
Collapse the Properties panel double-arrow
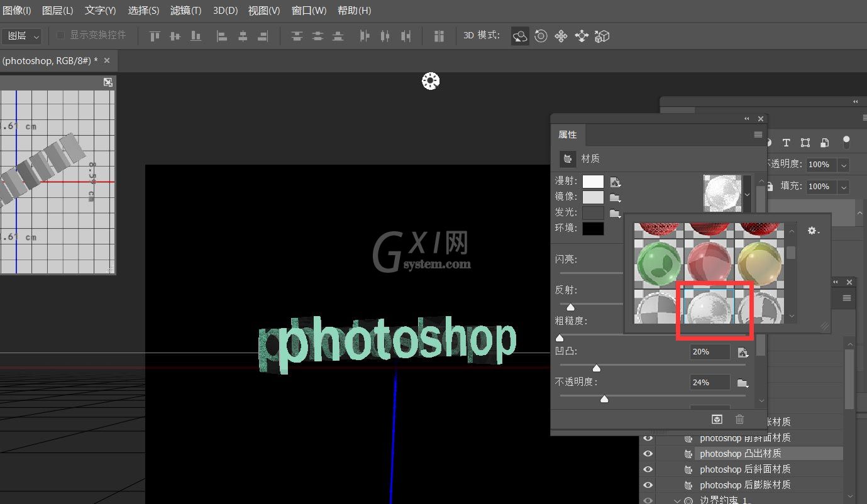[x=747, y=119]
